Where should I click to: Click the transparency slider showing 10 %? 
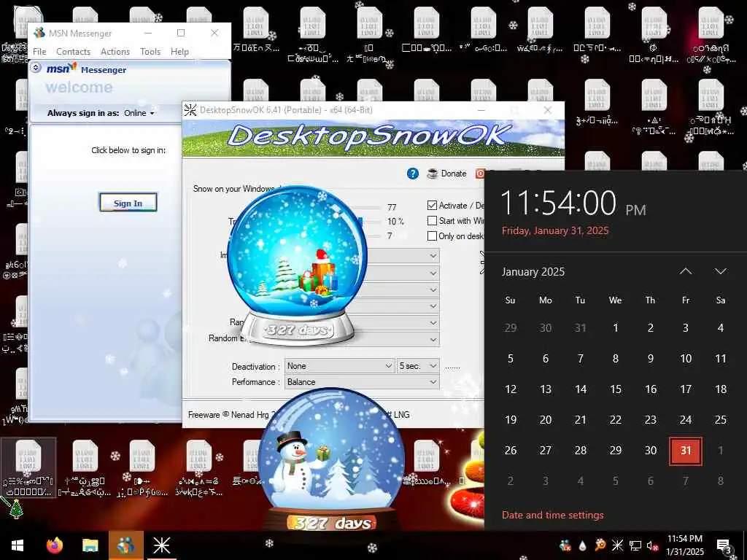point(369,222)
